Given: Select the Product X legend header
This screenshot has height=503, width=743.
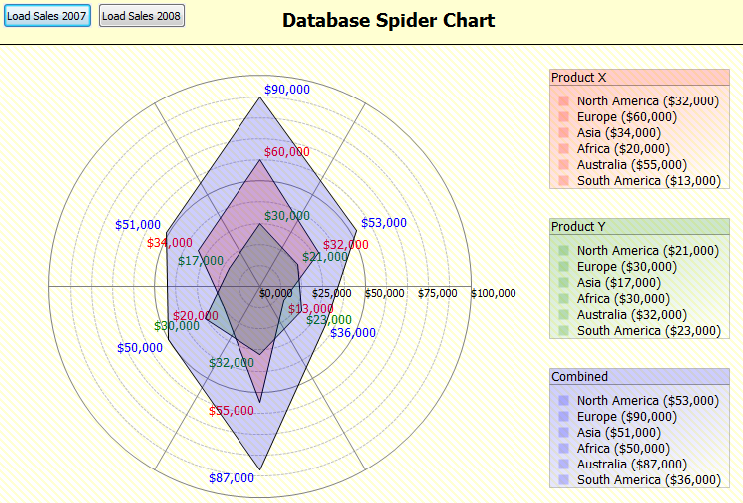Looking at the screenshot, I should (639, 78).
